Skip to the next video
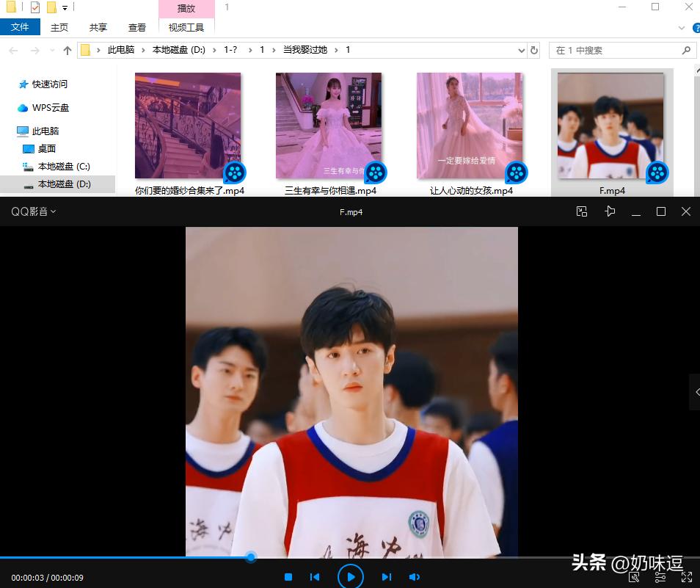Image resolution: width=700 pixels, height=588 pixels. 387,577
